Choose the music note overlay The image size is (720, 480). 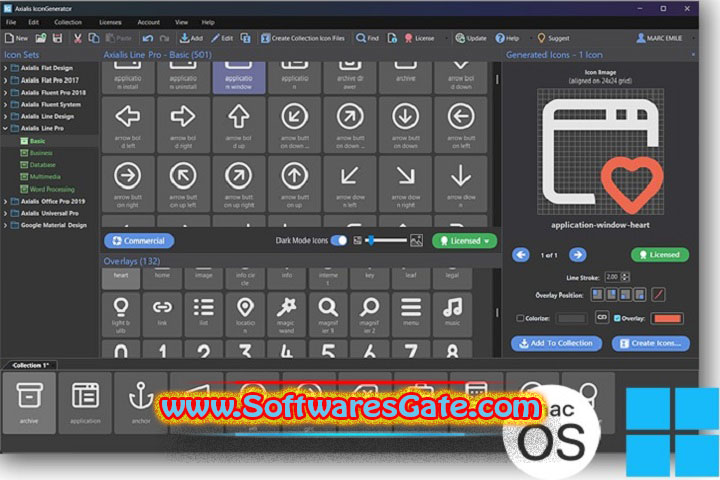[452, 314]
